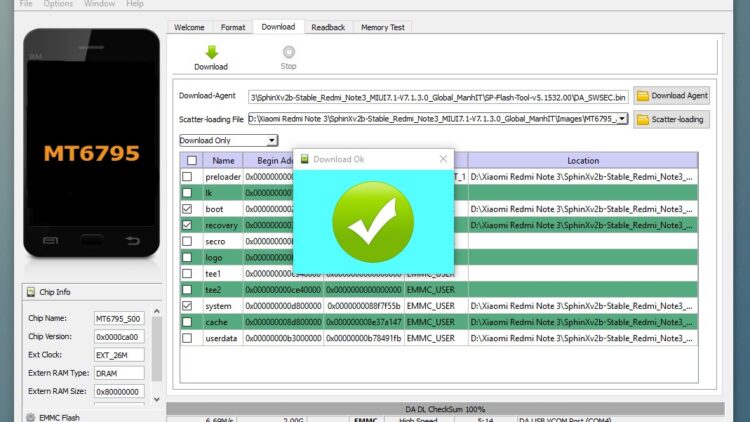
Task: Click the Download-Agent path field
Action: (x=438, y=96)
